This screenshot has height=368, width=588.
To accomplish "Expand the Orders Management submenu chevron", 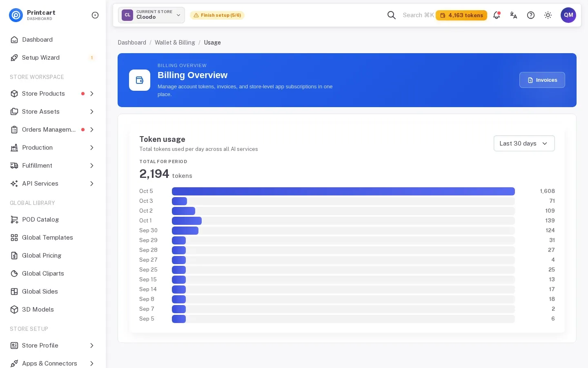I will (x=92, y=130).
